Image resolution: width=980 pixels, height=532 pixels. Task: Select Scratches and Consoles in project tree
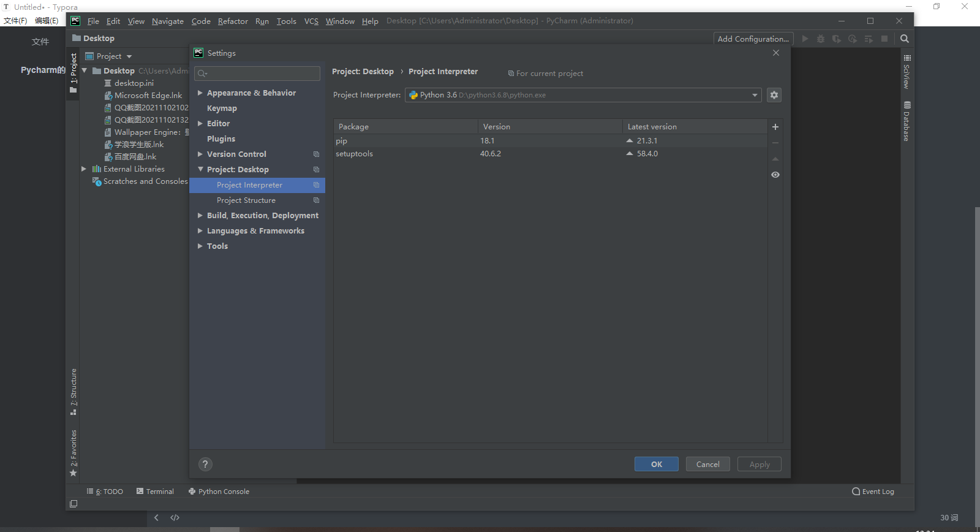coord(140,181)
